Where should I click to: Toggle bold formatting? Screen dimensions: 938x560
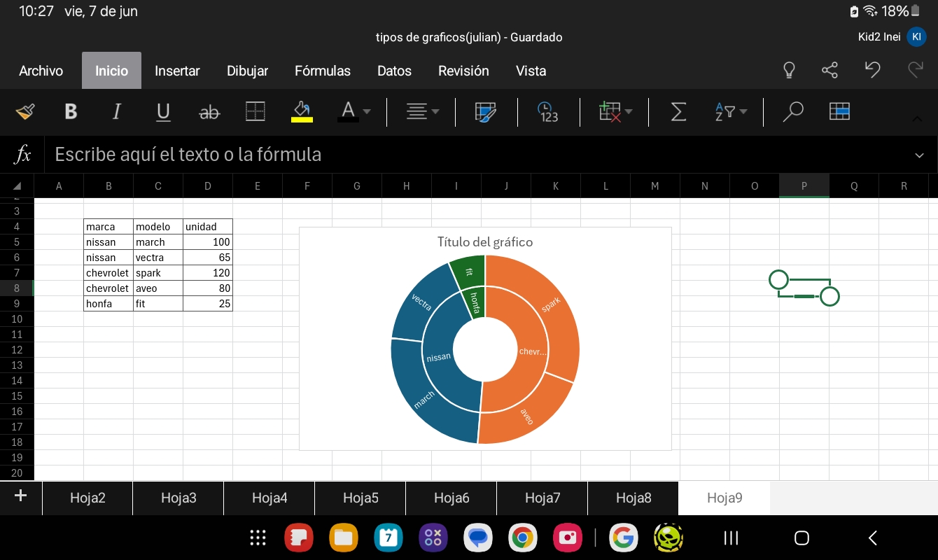[x=71, y=111]
